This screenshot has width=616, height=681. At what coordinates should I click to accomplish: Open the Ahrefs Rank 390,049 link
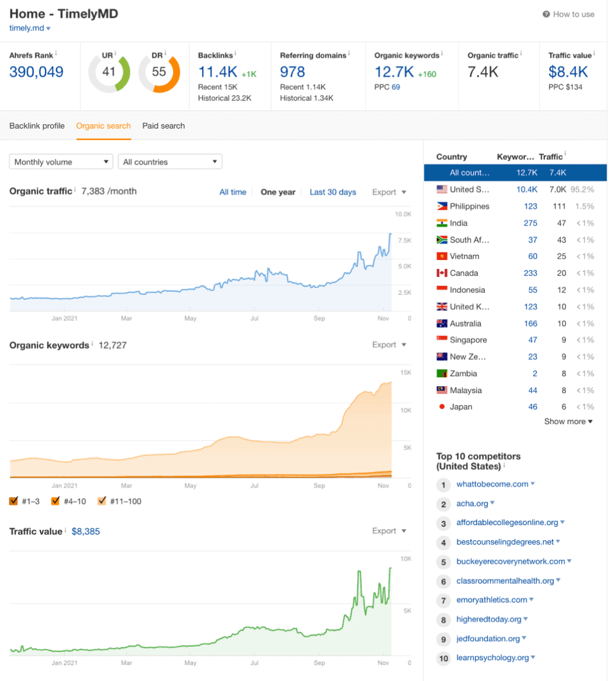37,72
